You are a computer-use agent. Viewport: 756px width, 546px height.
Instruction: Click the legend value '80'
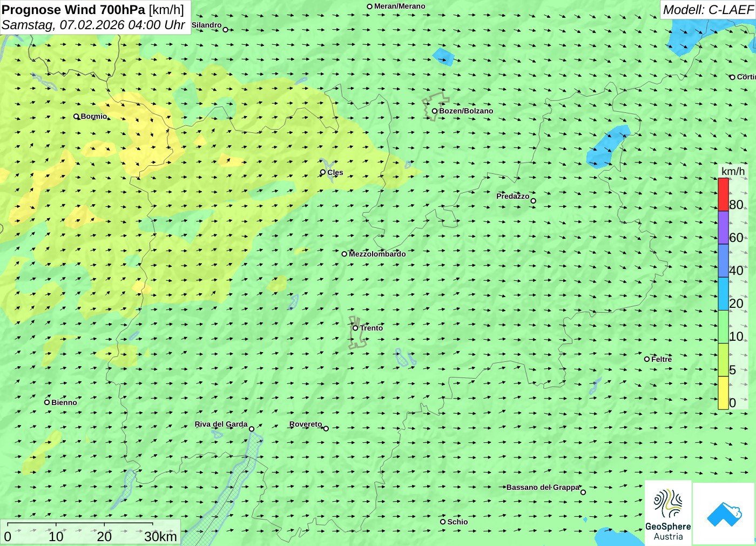tap(736, 205)
